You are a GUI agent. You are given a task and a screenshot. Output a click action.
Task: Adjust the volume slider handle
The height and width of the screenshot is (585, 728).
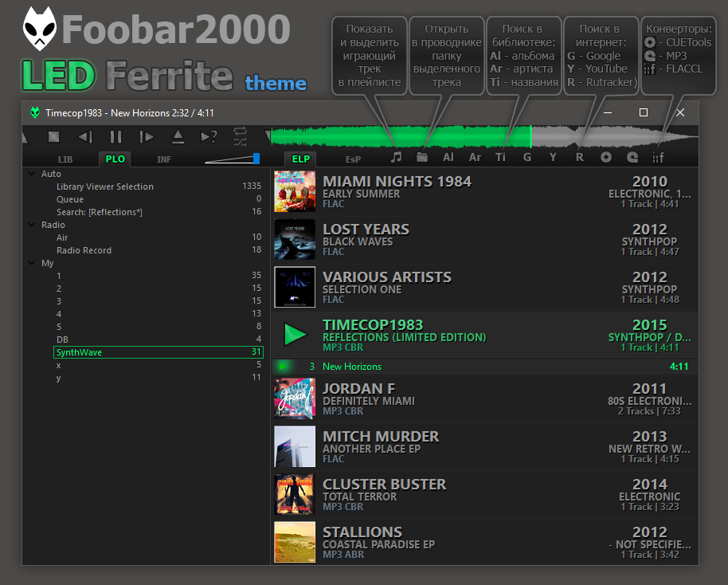point(256,159)
